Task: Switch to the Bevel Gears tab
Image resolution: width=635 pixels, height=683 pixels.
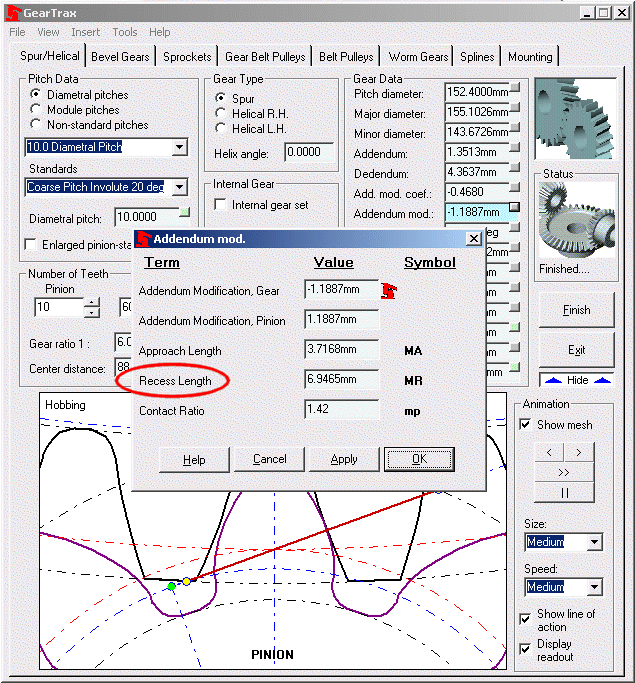Action: tap(120, 57)
